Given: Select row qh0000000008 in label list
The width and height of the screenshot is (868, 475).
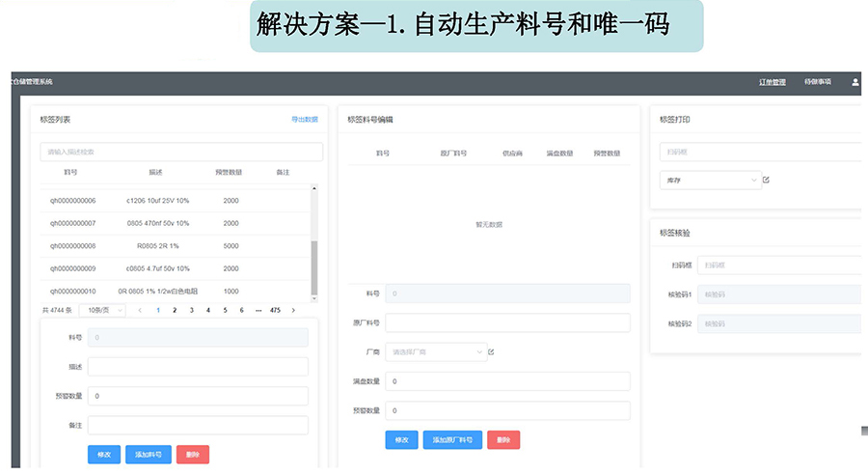Looking at the screenshot, I should pyautogui.click(x=73, y=245).
